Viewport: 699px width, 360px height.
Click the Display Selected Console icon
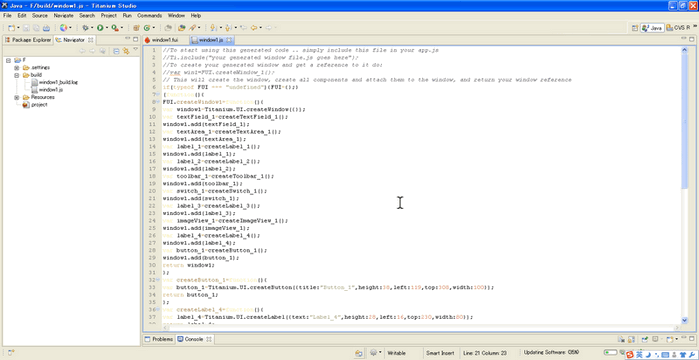[655, 339]
